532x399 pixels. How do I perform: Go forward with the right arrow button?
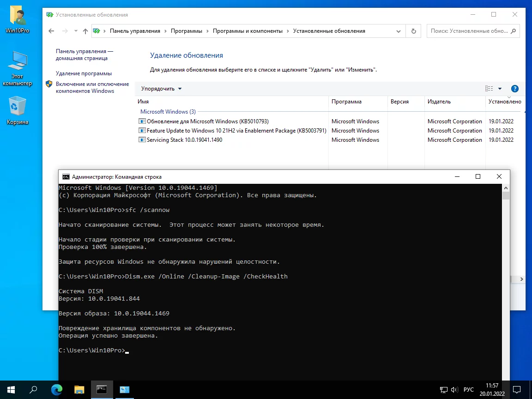point(65,31)
